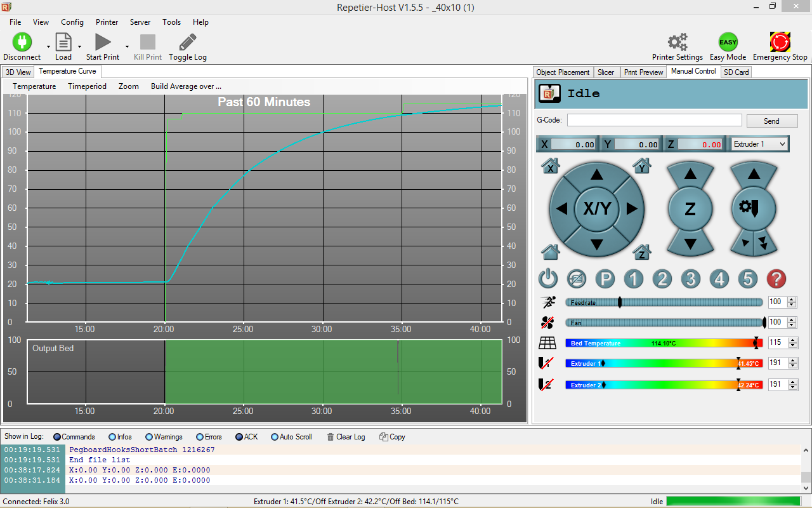This screenshot has height=508, width=812.
Task: Click the Load file icon
Action: click(x=63, y=42)
